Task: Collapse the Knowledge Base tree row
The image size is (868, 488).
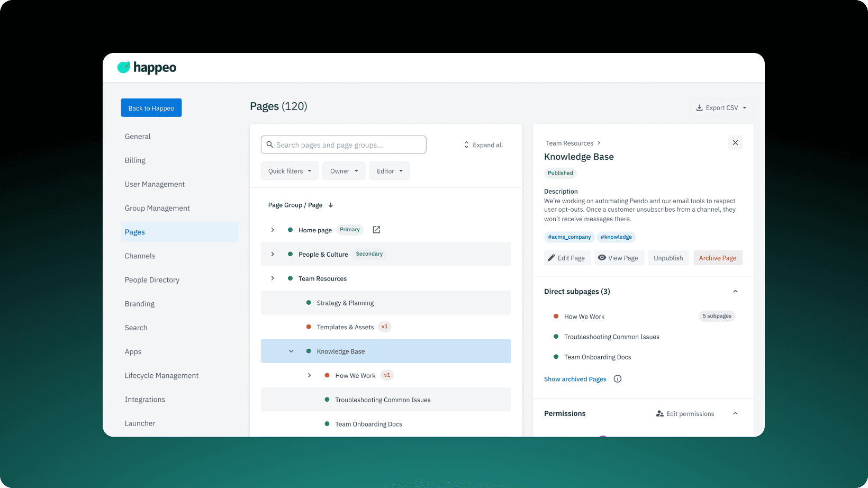Action: (x=291, y=351)
